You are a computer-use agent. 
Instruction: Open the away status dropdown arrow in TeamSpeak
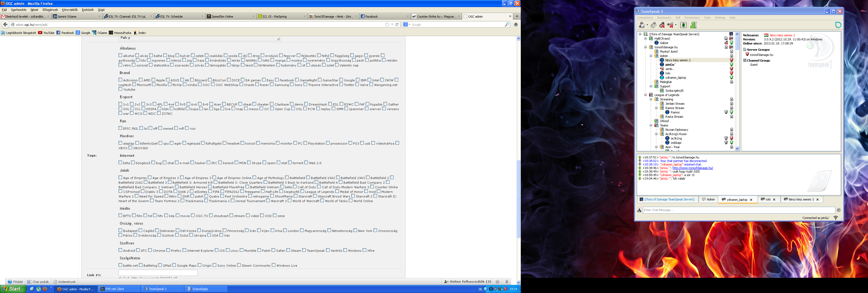[x=647, y=25]
